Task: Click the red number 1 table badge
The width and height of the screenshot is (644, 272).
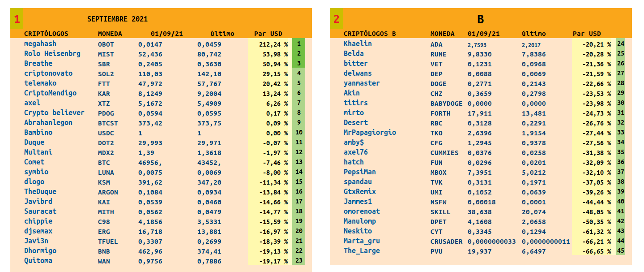Action: click(x=17, y=19)
